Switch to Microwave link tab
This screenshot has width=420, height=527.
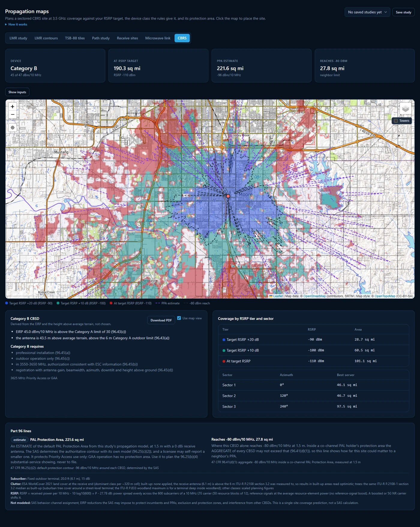pyautogui.click(x=158, y=38)
